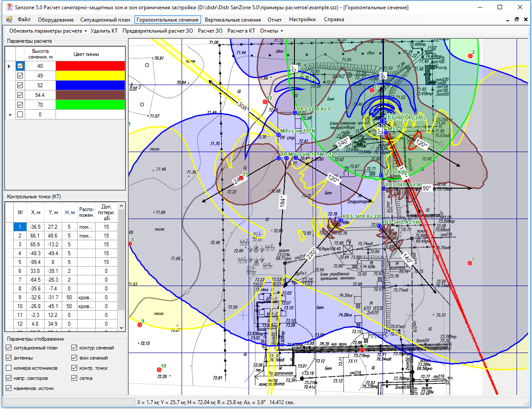The image size is (532, 409).
Task: Uncheck the 70 m section height row
Action: tap(20, 104)
